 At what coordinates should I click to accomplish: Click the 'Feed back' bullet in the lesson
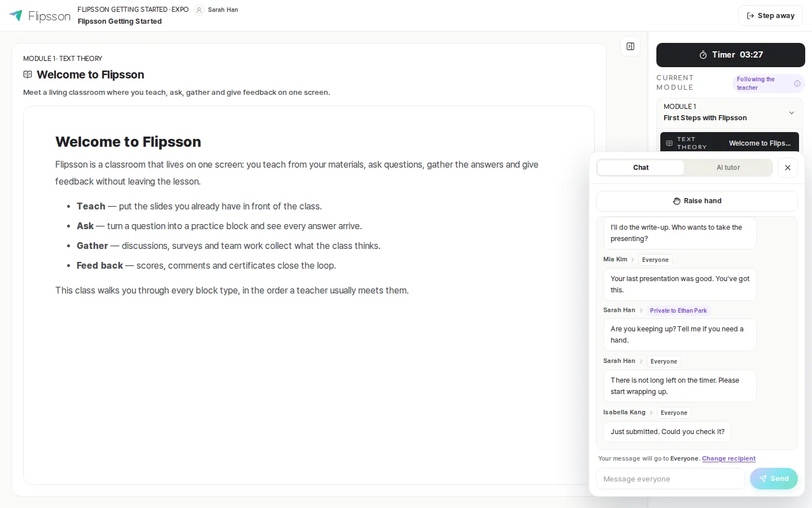206,266
